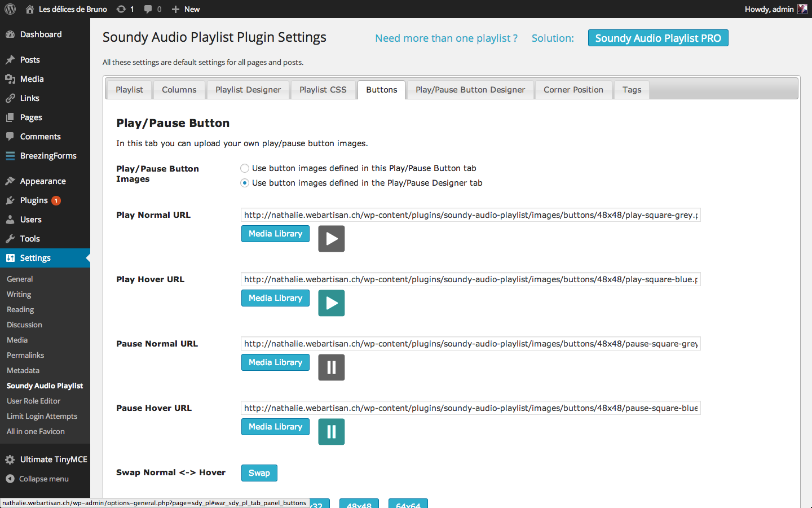Click Media Library for Play Normal URL
Viewport: 812px width, 508px height.
pos(275,234)
